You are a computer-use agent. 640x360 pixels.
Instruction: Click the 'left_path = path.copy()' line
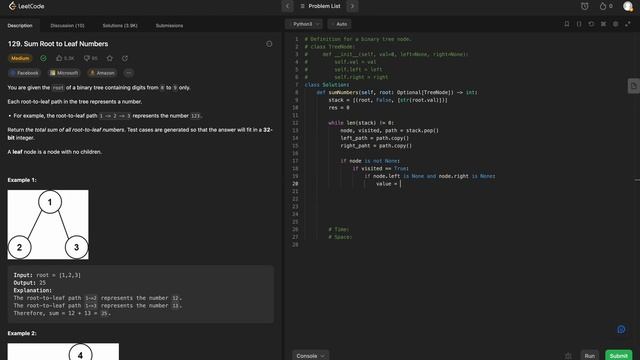click(374, 138)
